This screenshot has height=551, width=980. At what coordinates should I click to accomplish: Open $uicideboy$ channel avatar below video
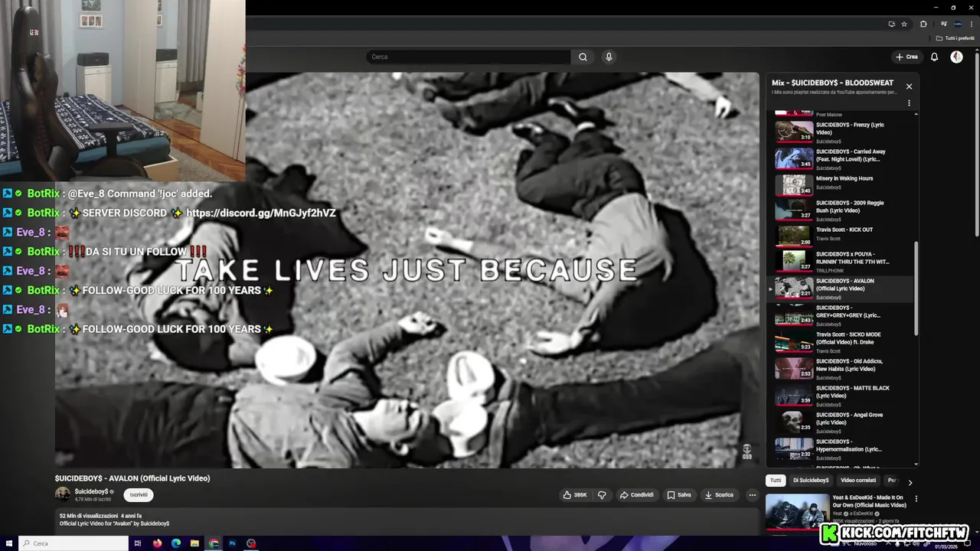tap(63, 494)
